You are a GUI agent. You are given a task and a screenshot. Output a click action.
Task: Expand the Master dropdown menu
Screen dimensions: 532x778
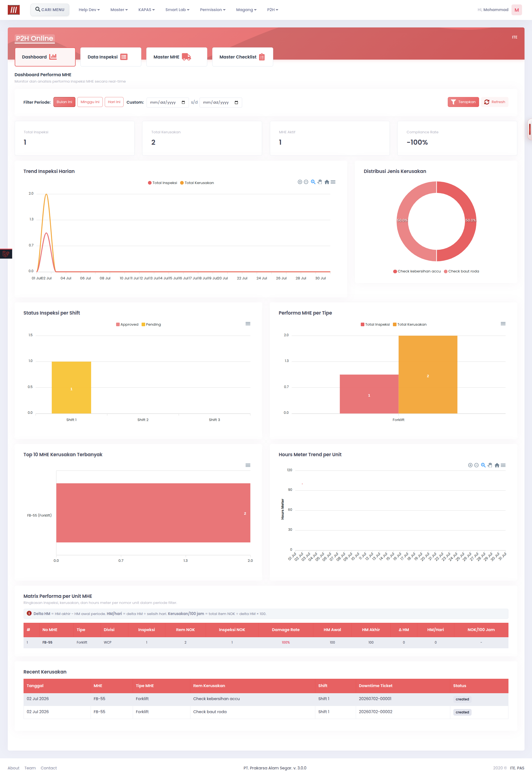(119, 10)
